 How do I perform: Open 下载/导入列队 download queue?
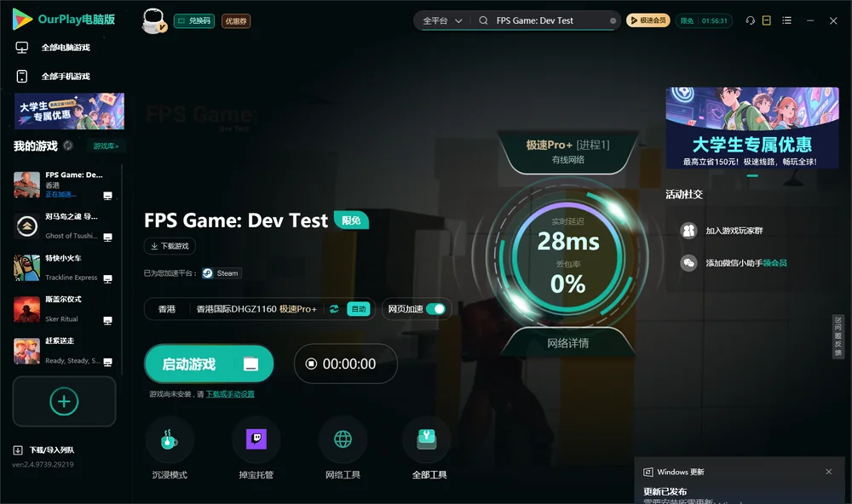(x=44, y=450)
